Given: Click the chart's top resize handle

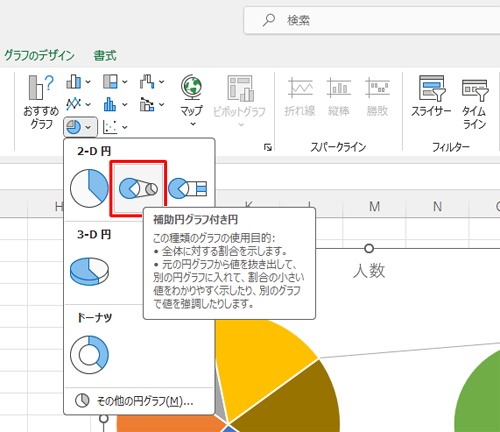Looking at the screenshot, I should click(369, 248).
